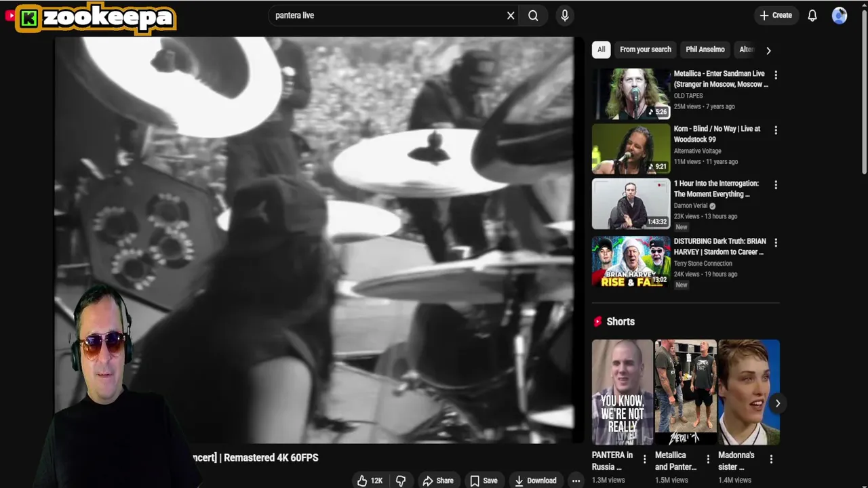Viewport: 868px width, 488px height.
Task: Open the notifications bell
Action: point(812,16)
